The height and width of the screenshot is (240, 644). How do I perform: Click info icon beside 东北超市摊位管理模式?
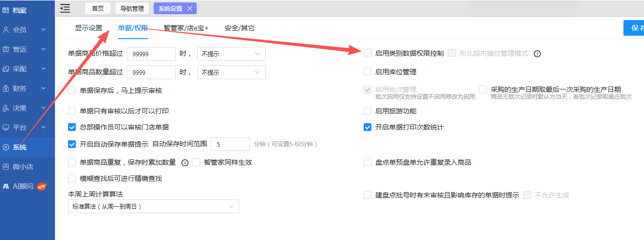pyautogui.click(x=537, y=53)
